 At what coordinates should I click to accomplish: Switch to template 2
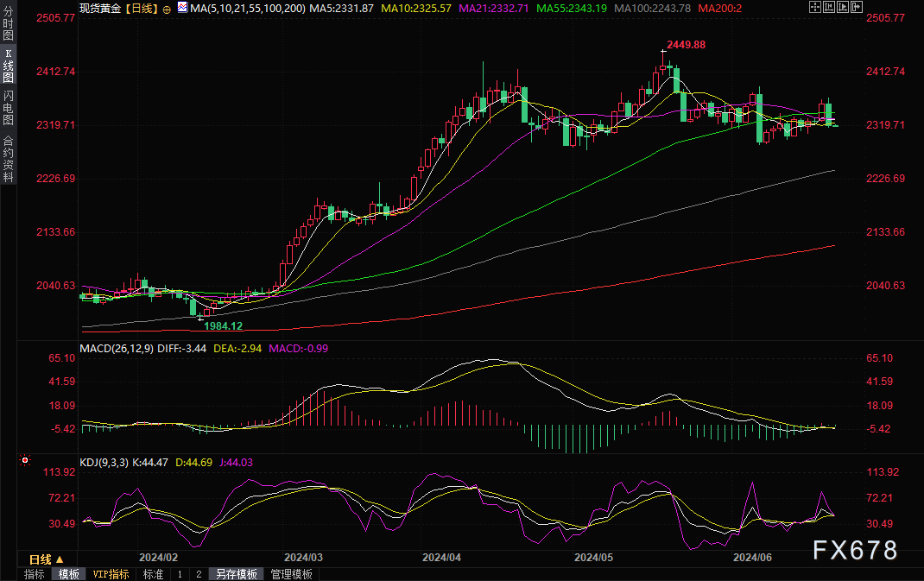pos(198,574)
